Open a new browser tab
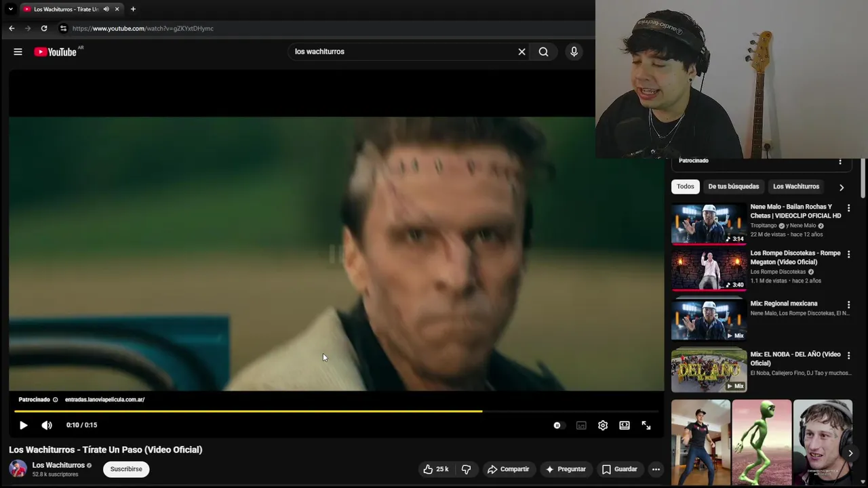The height and width of the screenshot is (488, 868). (133, 9)
